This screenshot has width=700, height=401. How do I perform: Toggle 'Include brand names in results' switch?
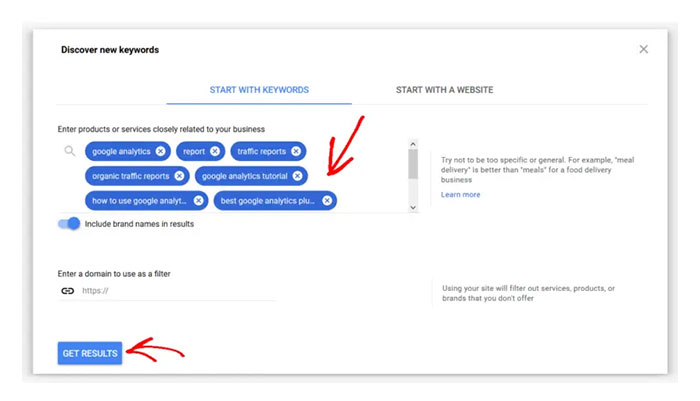pyautogui.click(x=69, y=224)
